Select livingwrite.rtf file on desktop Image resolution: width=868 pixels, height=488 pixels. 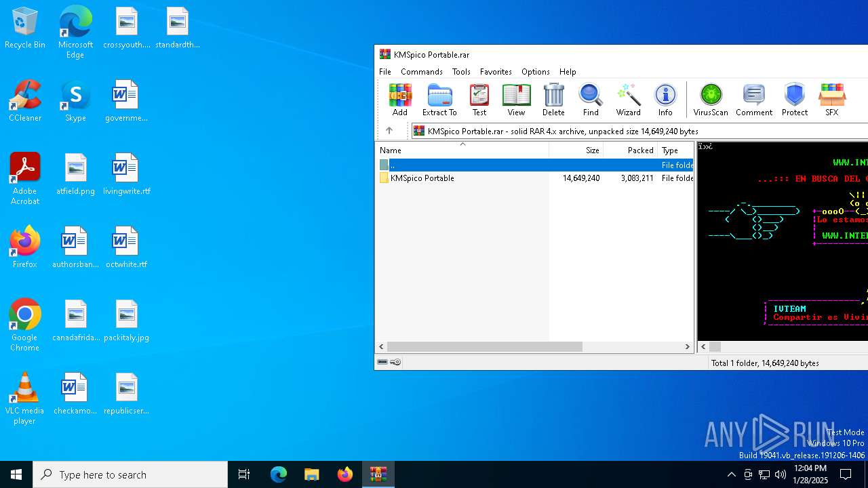126,174
